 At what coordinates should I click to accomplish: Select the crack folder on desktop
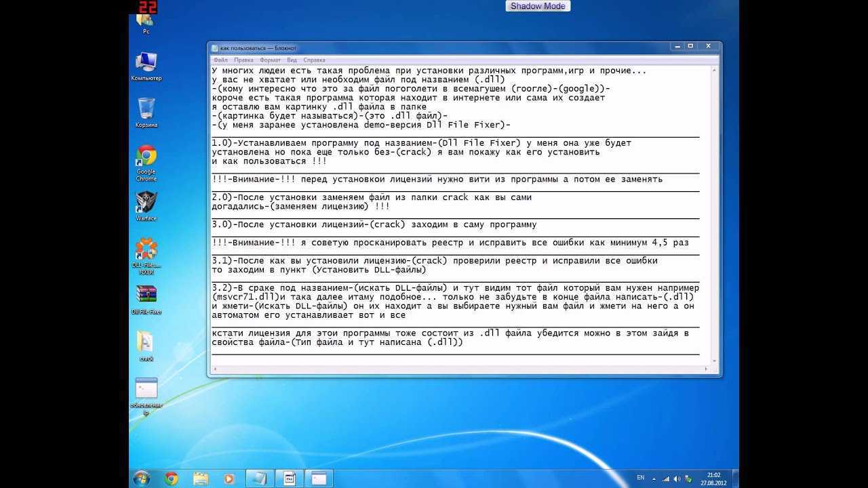[146, 346]
